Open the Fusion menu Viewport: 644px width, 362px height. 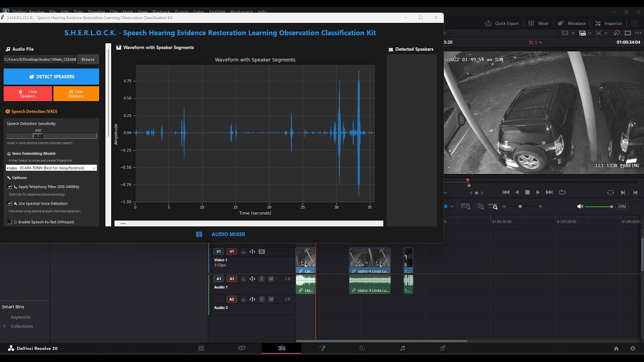point(181,12)
